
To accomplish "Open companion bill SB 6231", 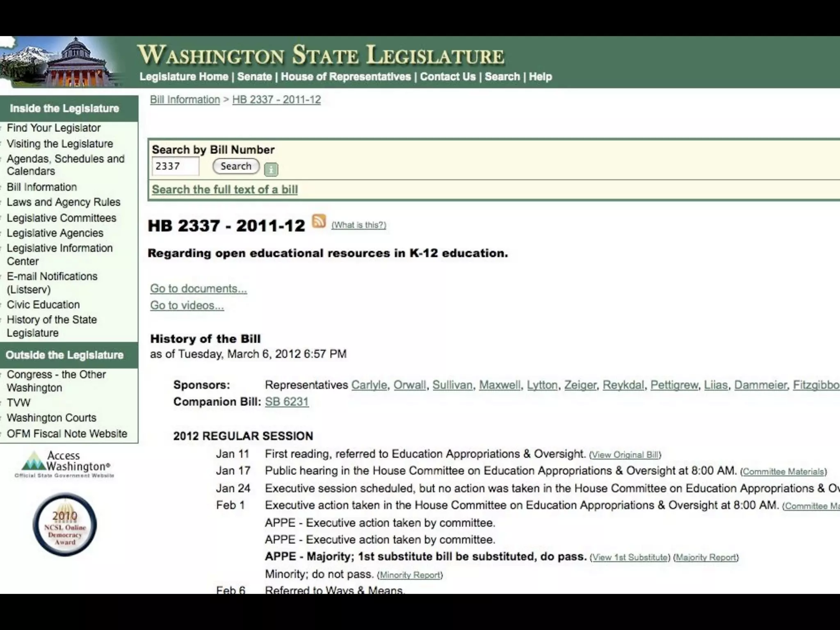I will [x=287, y=402].
